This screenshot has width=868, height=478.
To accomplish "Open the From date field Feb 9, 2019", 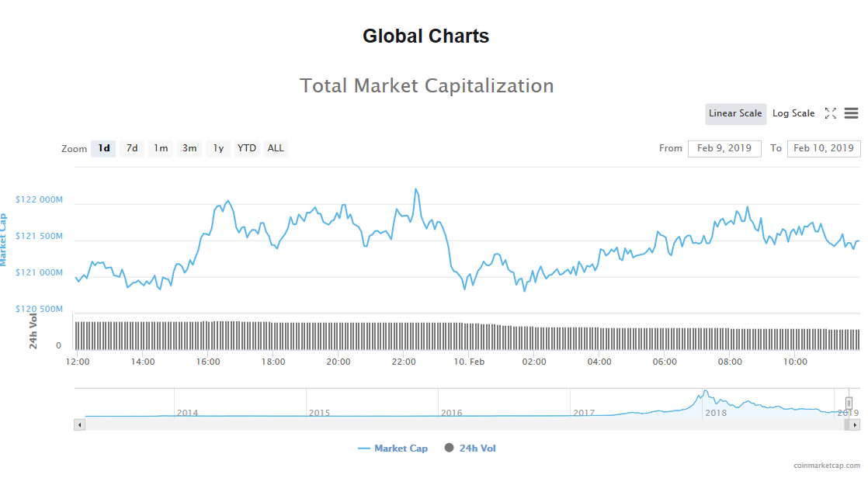I will [724, 148].
